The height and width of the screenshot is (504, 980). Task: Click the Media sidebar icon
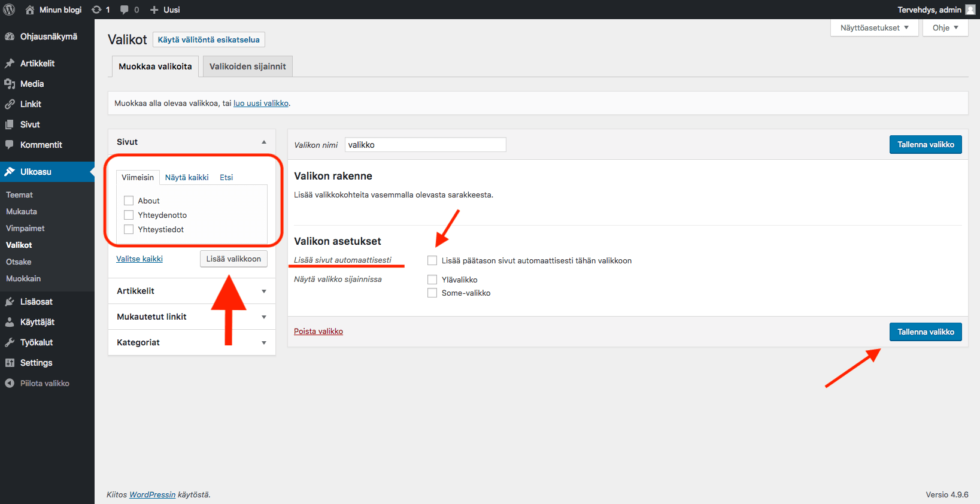point(10,84)
